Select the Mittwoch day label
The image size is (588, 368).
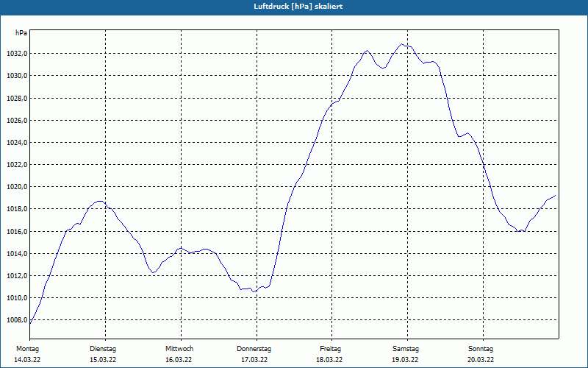[179, 349]
